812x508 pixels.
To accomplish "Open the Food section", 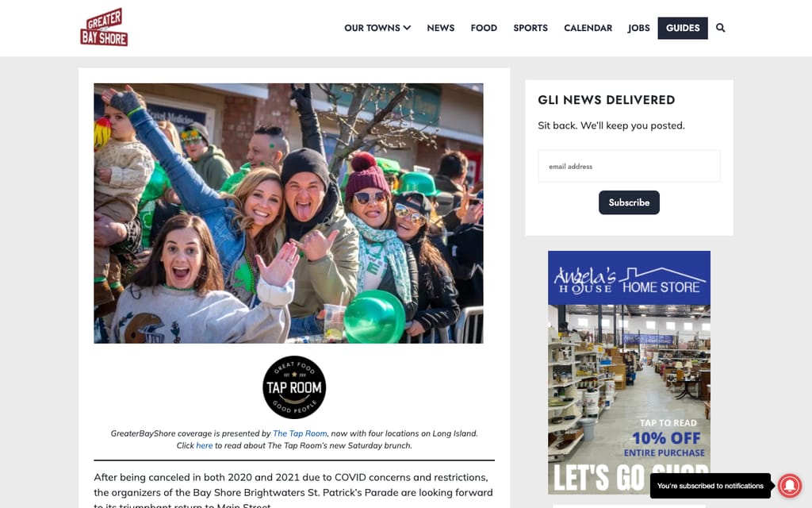I will pyautogui.click(x=484, y=28).
